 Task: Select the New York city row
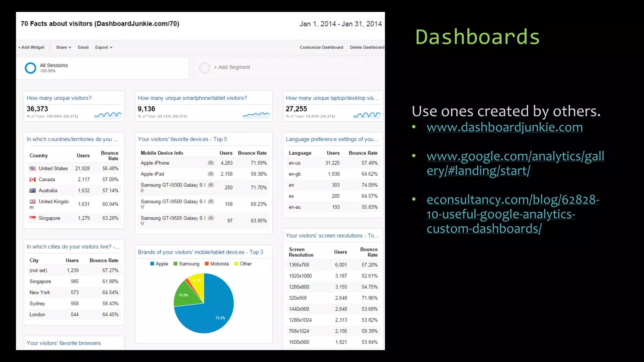(74, 292)
